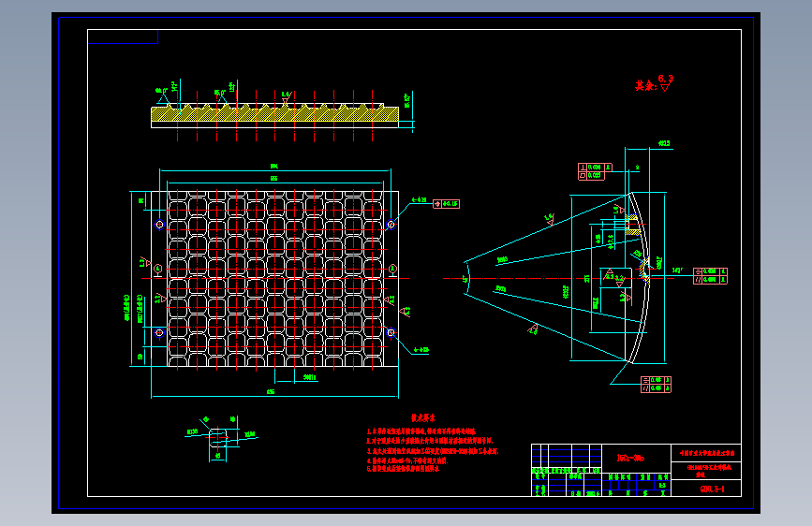The height and width of the screenshot is (526, 812).
Task: Select the institution name cell in the title block
Action: pos(706,453)
